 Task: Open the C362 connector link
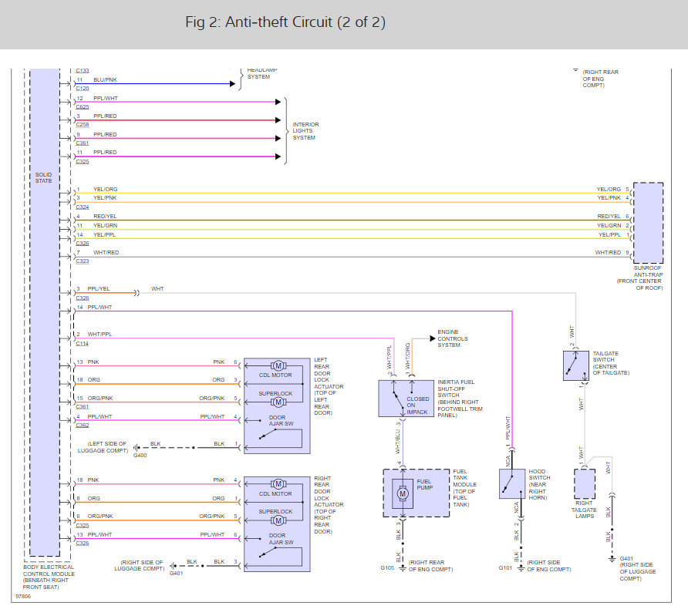(x=83, y=425)
